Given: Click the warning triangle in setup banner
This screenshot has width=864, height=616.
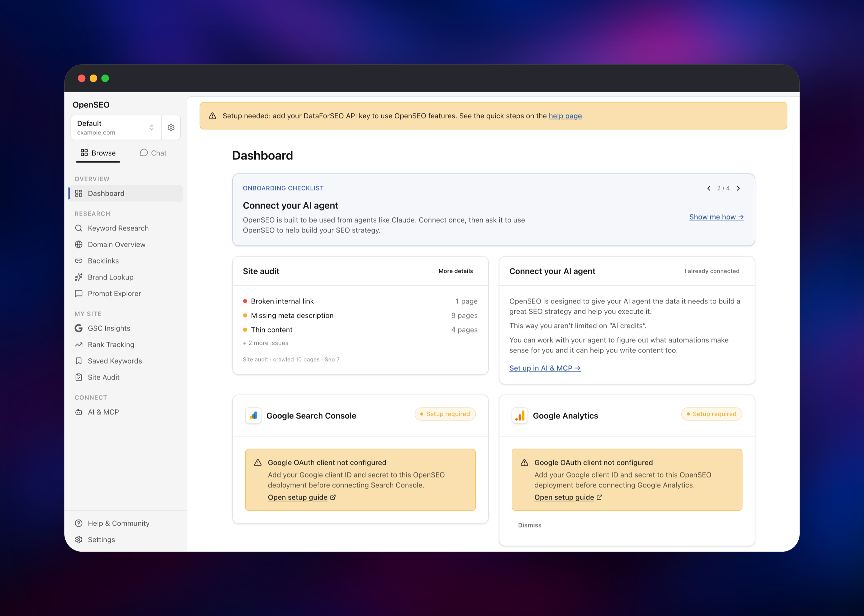Looking at the screenshot, I should tap(212, 116).
